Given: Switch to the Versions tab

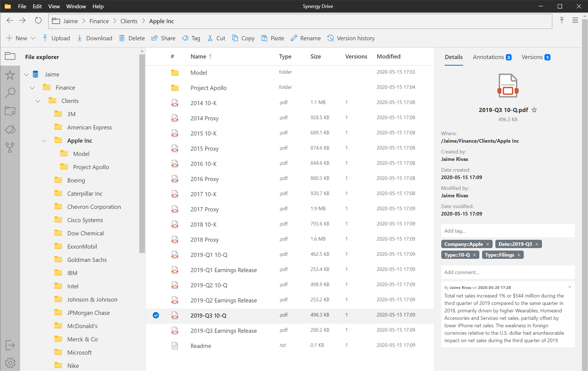Looking at the screenshot, I should 536,57.
